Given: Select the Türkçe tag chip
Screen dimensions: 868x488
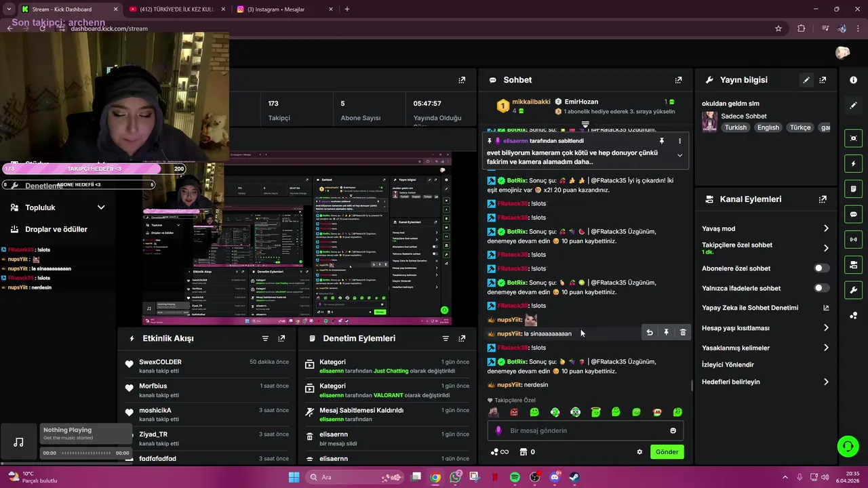Looking at the screenshot, I should click(800, 127).
